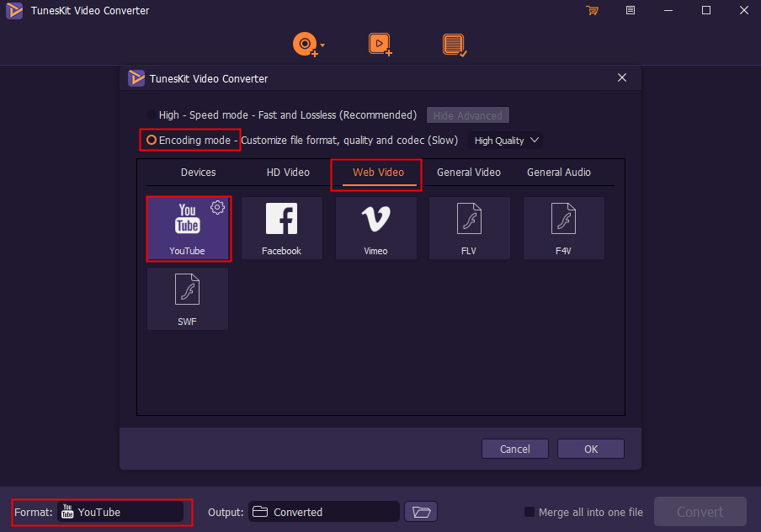
Task: Confirm the format dialog with OK
Action: [x=591, y=449]
